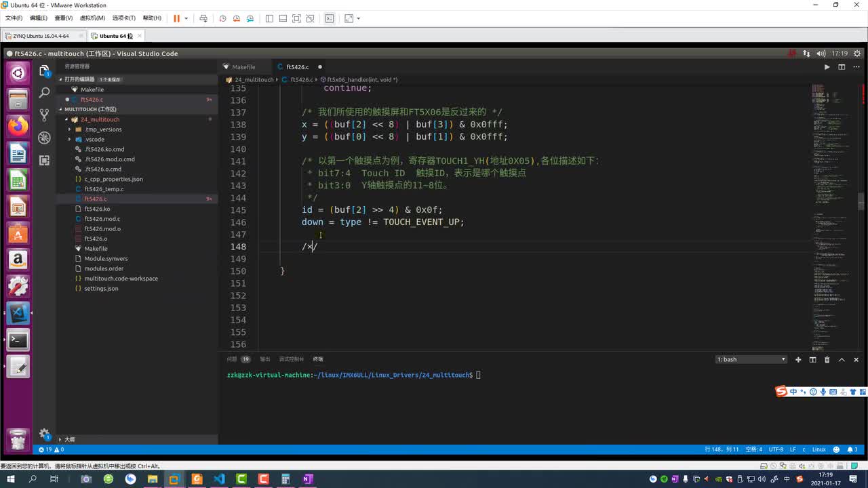The height and width of the screenshot is (488, 868).
Task: Open the Extensions view
Action: tap(45, 160)
